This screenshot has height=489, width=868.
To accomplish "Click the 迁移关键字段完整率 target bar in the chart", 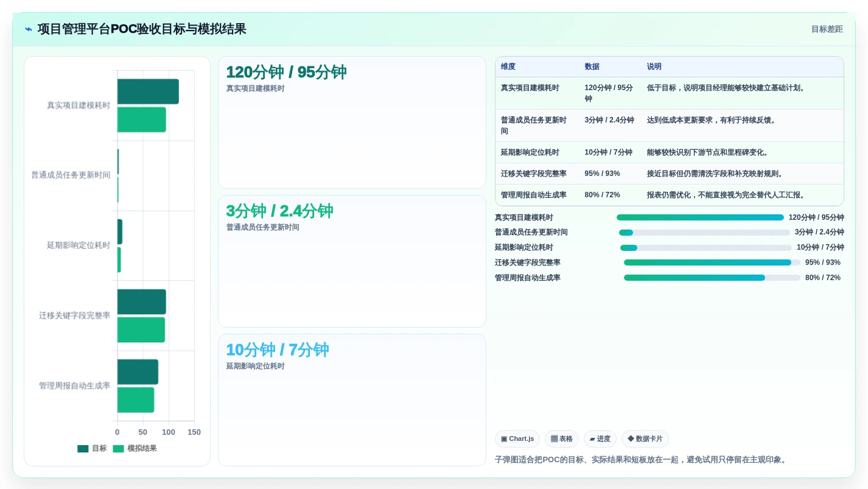I will tap(142, 302).
